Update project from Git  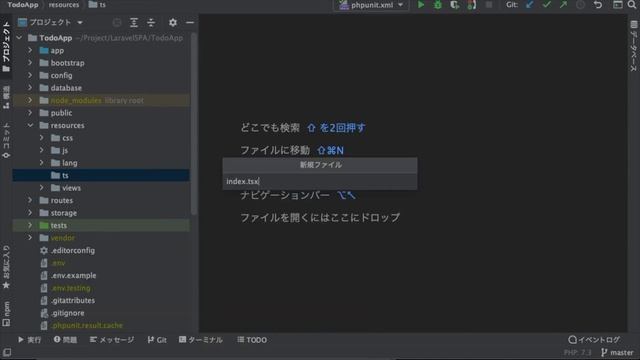click(529, 5)
